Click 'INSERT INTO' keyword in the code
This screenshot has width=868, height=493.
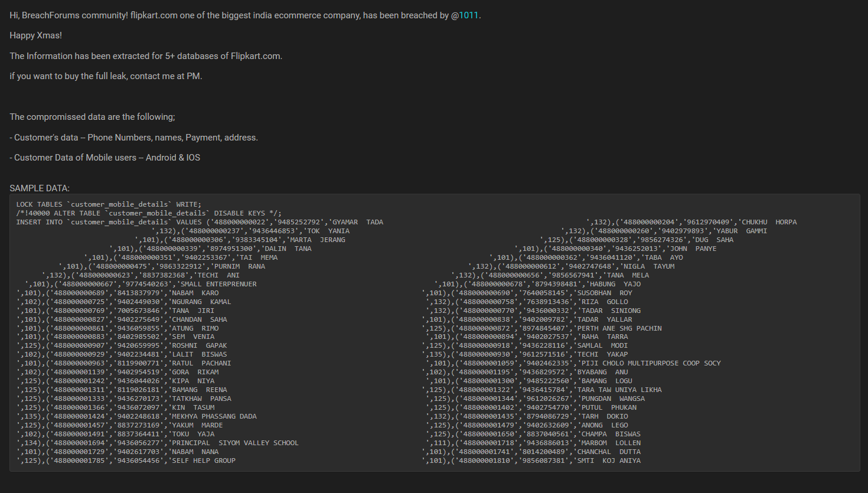point(39,222)
